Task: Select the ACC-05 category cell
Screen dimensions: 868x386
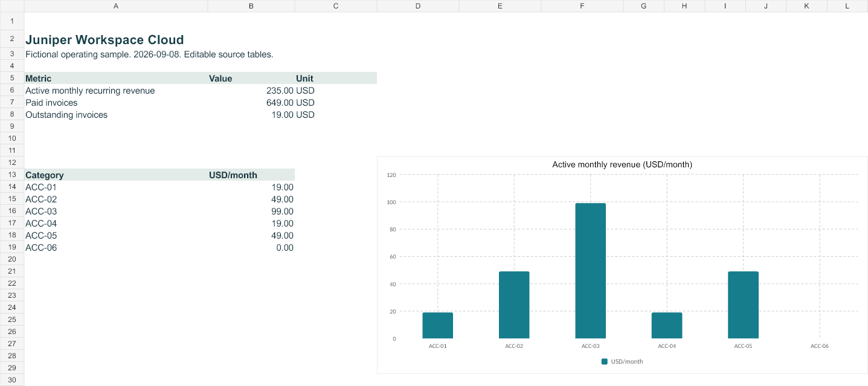Action: pyautogui.click(x=116, y=236)
